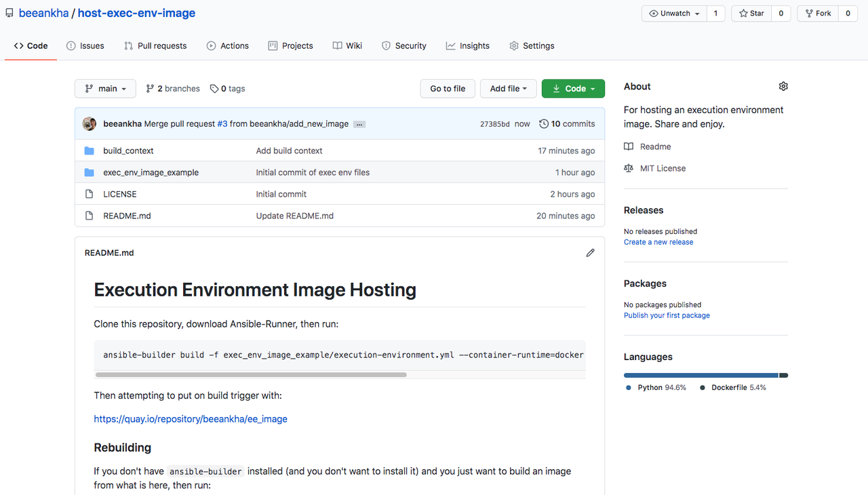The image size is (868, 495).
Task: Expand the main branch selector
Action: (x=105, y=88)
